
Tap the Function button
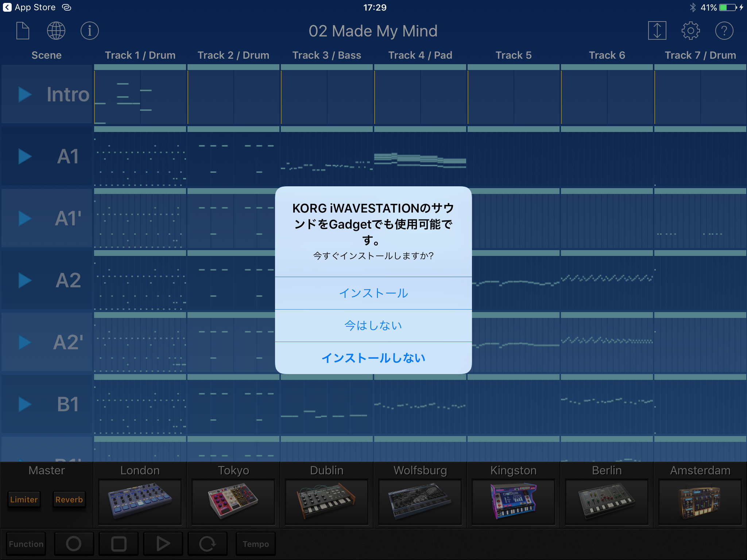(26, 544)
